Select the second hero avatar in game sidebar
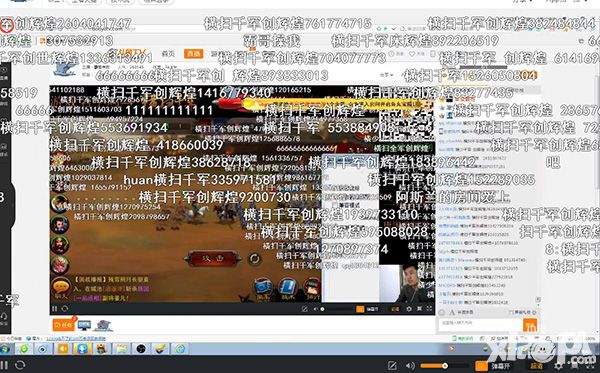 click(60, 225)
